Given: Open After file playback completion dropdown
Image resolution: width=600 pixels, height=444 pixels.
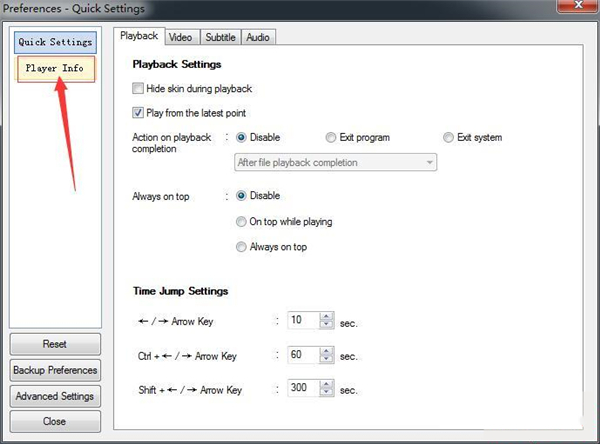Looking at the screenshot, I should point(334,162).
